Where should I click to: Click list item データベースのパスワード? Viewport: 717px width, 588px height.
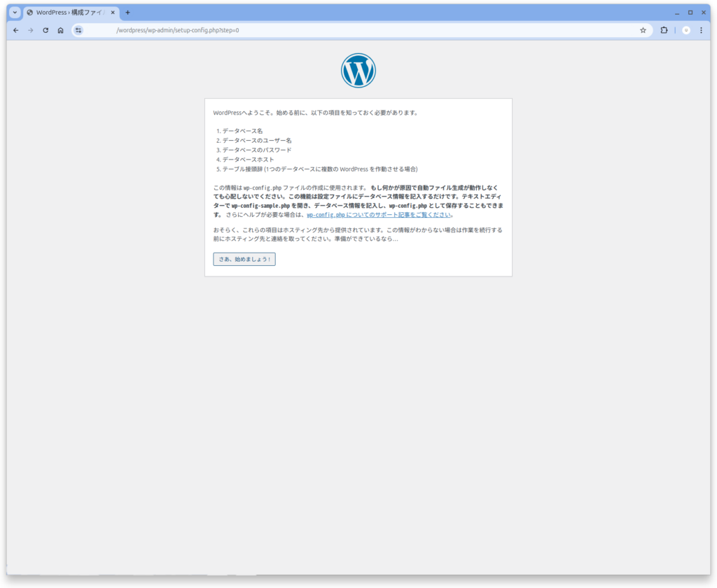[257, 150]
